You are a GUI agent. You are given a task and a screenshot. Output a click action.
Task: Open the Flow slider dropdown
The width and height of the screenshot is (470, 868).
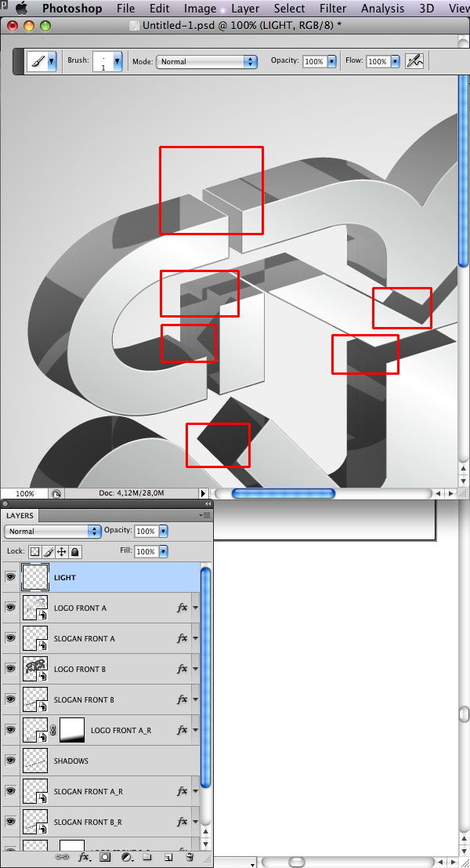395,61
